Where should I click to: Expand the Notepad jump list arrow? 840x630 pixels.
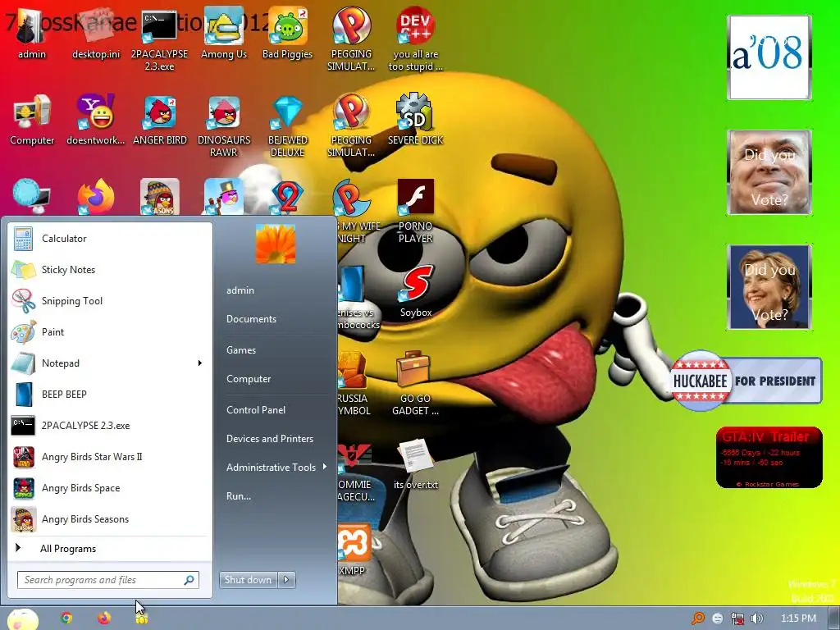click(x=200, y=363)
